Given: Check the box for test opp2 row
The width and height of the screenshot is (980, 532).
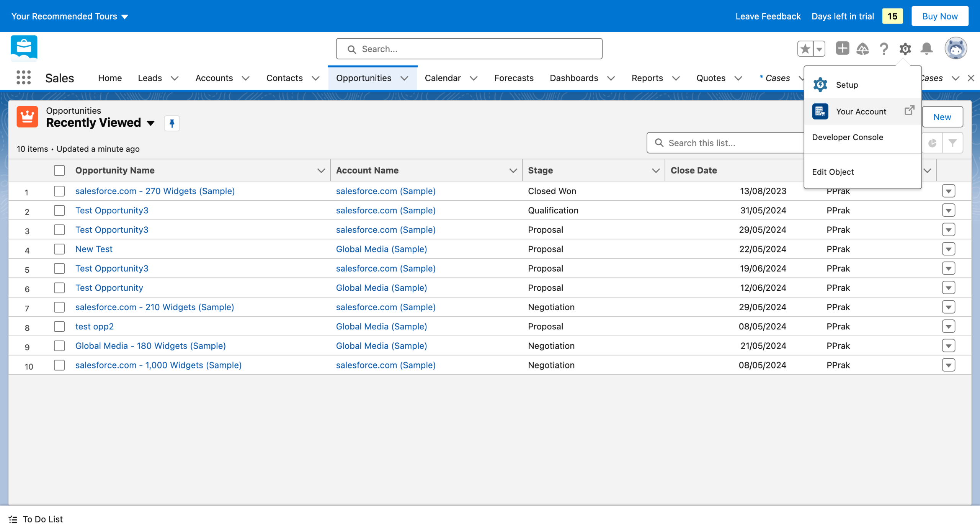Looking at the screenshot, I should coord(59,326).
